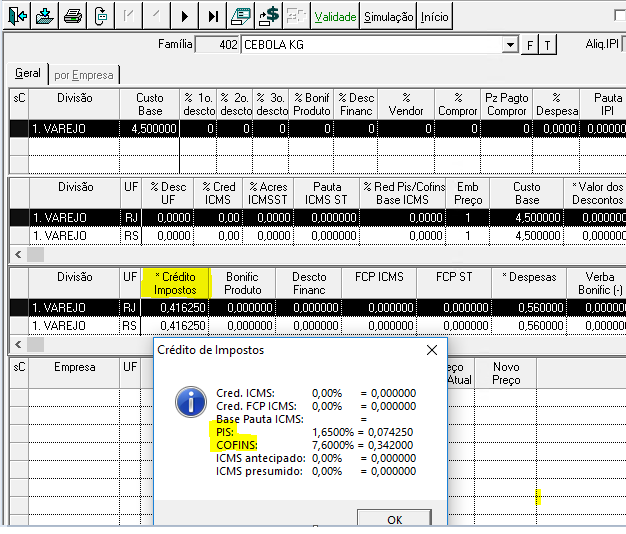Click the save to tray icon
The height and width of the screenshot is (534, 626).
[44, 16]
